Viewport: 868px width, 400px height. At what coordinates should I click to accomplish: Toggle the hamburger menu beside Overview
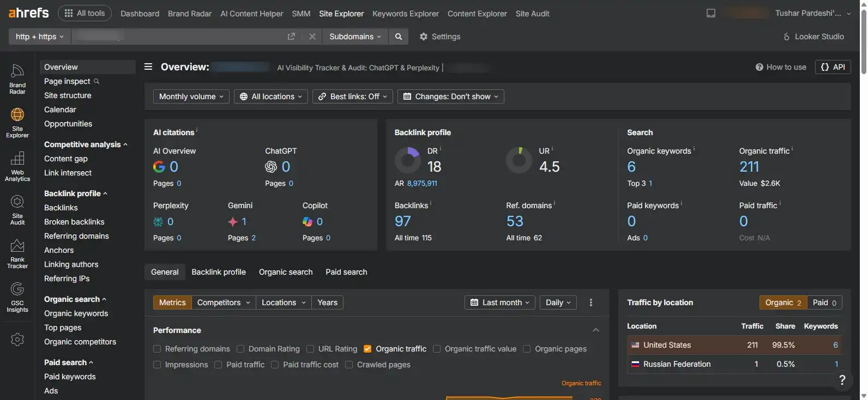coord(148,67)
